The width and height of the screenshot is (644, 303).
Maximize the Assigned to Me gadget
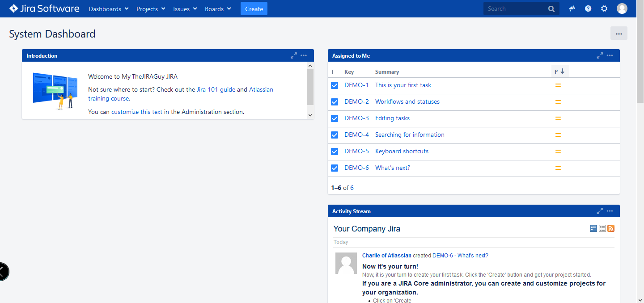(x=600, y=55)
